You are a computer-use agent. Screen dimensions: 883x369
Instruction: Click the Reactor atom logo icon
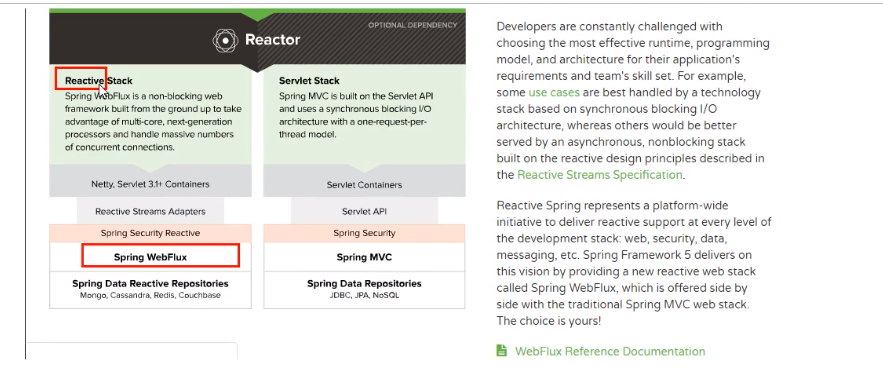[225, 41]
